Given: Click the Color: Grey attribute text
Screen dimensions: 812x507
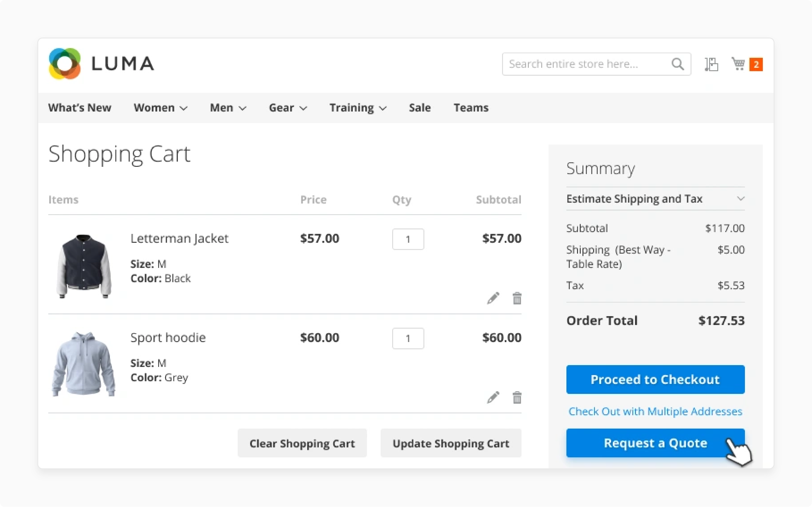Looking at the screenshot, I should [159, 378].
